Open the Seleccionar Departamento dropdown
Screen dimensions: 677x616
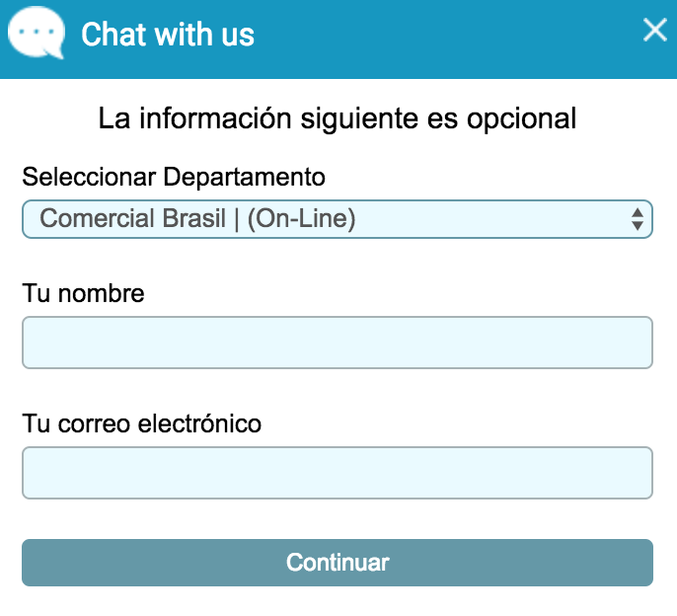(x=338, y=219)
